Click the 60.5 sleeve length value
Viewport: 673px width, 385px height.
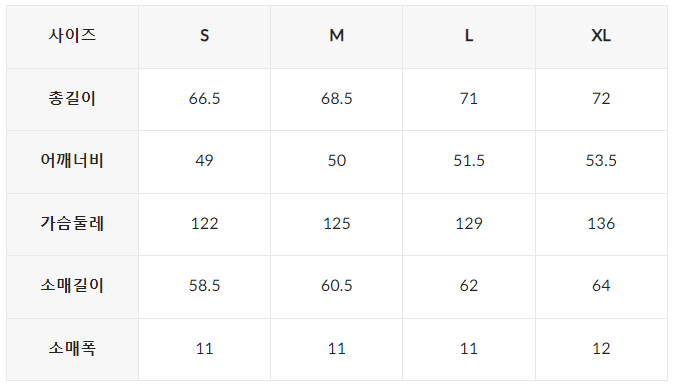[x=336, y=286]
